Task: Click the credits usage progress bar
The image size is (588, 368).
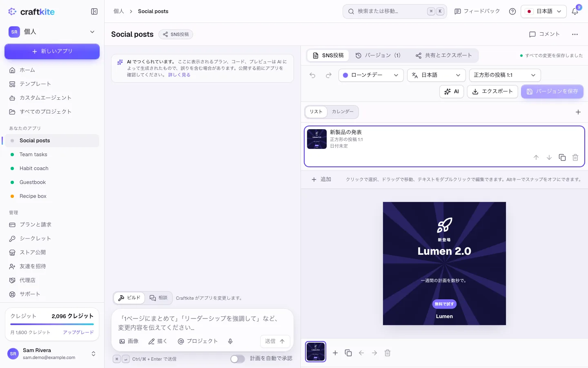Action: point(52,324)
